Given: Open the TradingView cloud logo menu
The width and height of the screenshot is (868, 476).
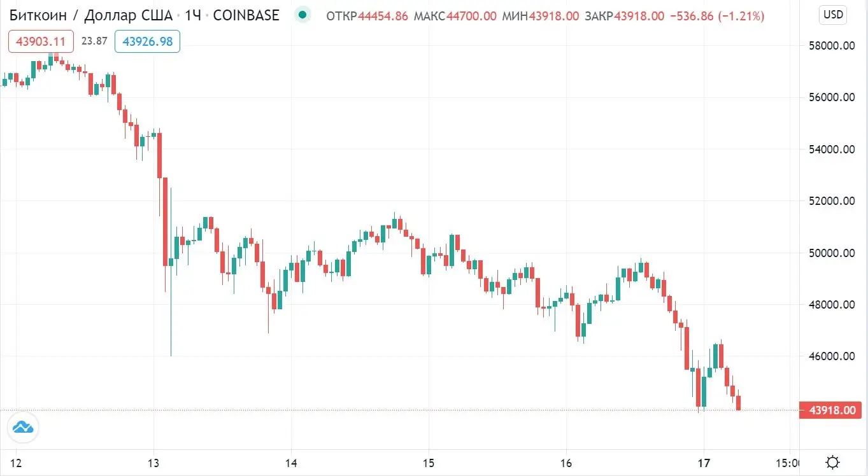Looking at the screenshot, I should [x=23, y=427].
